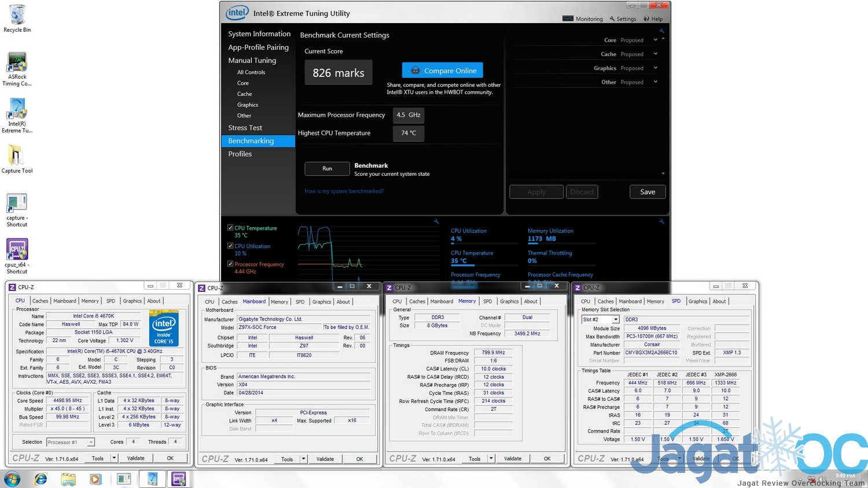Open the Slot #2 memory slot dropdown
Viewport: 868px width, 488px height.
616,319
